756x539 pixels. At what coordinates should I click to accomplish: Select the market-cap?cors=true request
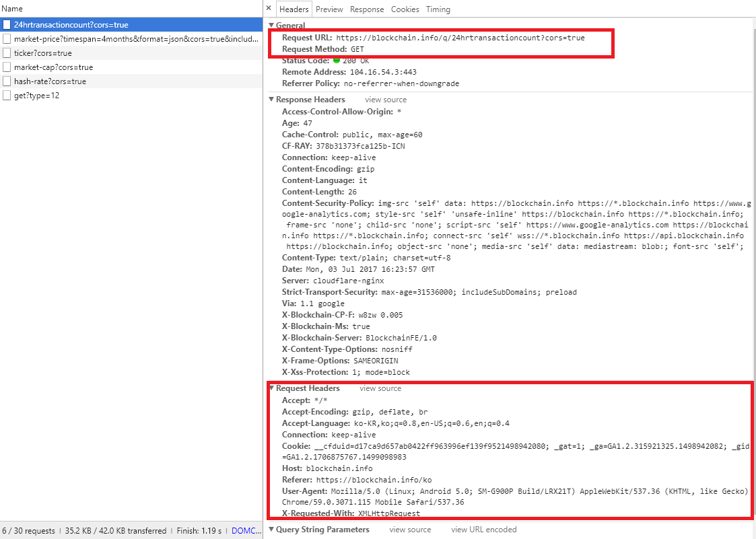[x=131, y=67]
